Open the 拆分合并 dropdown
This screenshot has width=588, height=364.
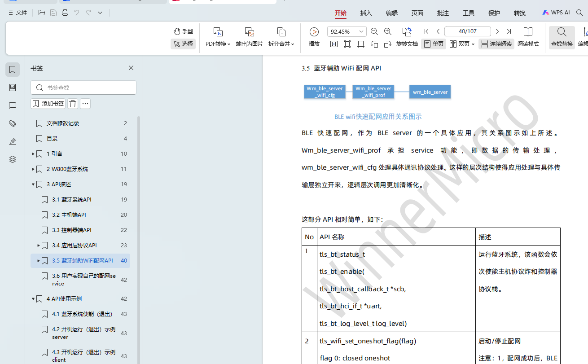click(x=281, y=37)
